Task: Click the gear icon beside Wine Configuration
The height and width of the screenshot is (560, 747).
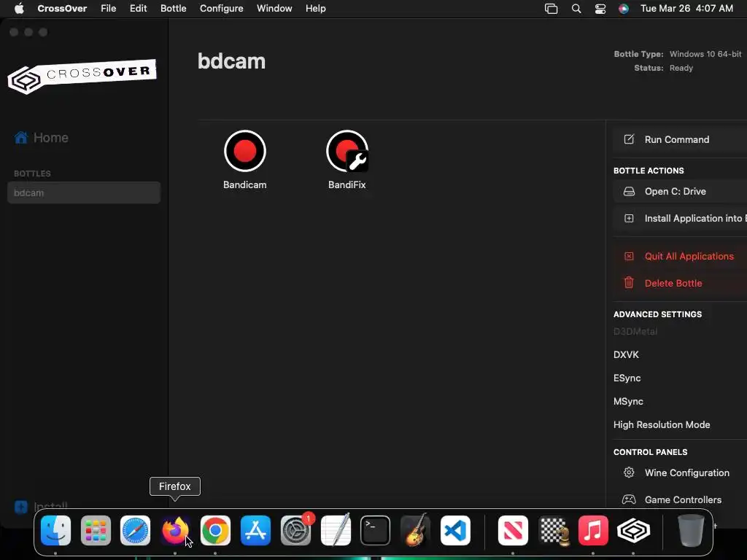Action: point(629,472)
